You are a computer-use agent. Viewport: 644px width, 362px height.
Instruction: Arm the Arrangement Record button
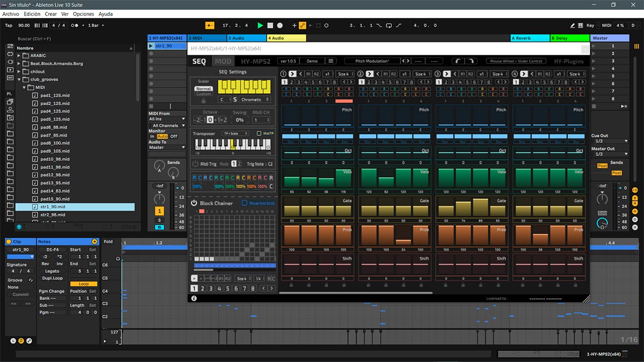(x=280, y=25)
